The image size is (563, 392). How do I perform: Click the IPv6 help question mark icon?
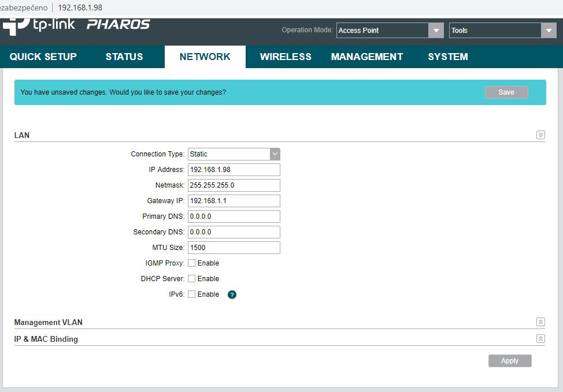[x=232, y=294]
